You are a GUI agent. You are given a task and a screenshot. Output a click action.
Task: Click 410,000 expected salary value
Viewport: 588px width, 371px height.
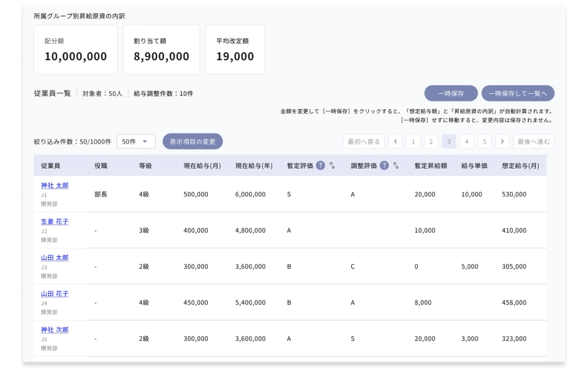(514, 230)
